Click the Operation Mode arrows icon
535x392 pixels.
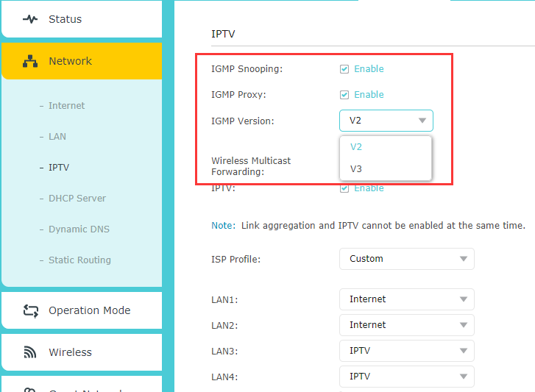tap(30, 310)
